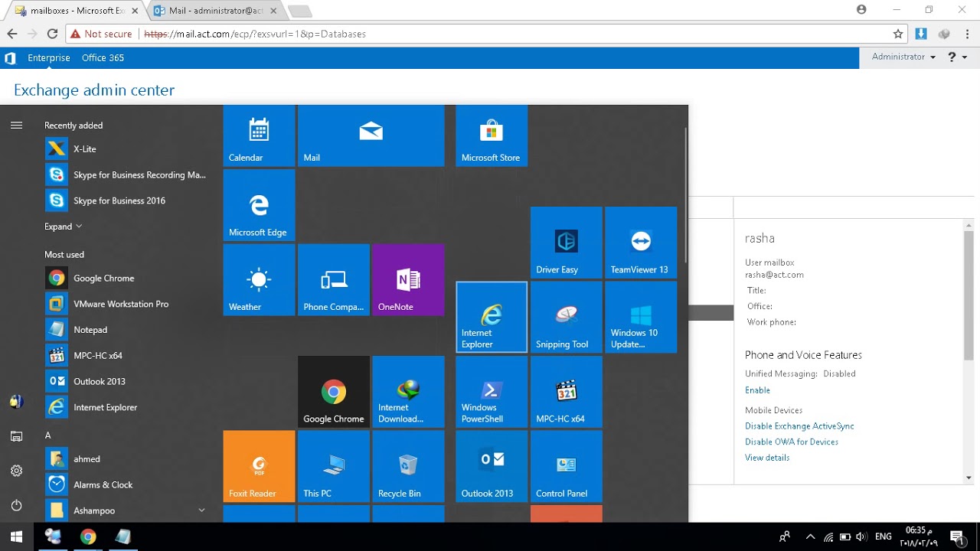The image size is (980, 551).
Task: Switch to the Enterprise tab
Action: [49, 58]
